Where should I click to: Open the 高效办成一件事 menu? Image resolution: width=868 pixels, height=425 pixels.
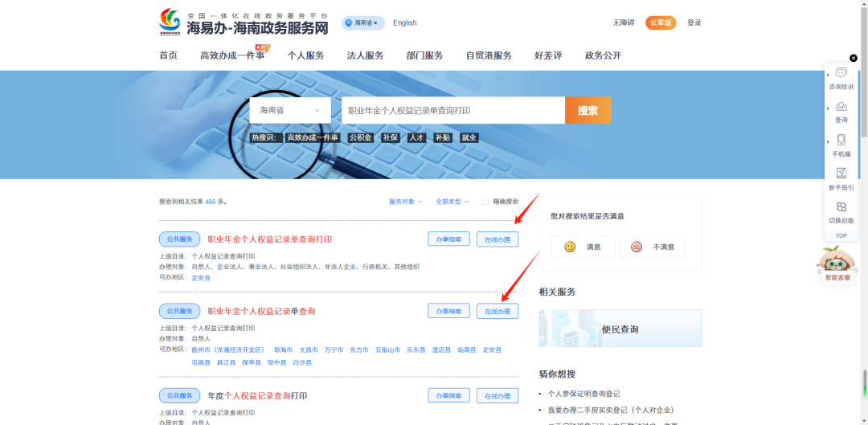(232, 55)
